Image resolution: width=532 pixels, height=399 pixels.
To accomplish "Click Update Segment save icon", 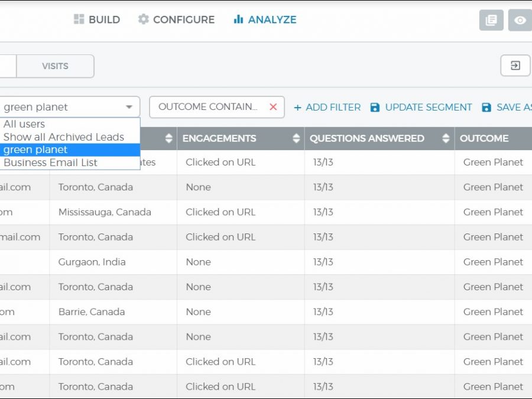I will point(375,108).
